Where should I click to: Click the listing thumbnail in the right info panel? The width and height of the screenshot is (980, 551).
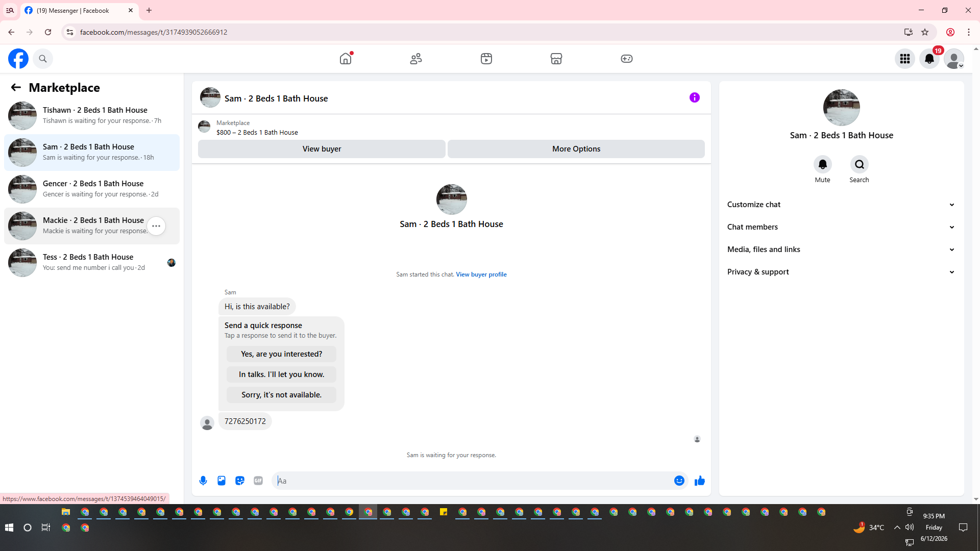click(x=842, y=108)
